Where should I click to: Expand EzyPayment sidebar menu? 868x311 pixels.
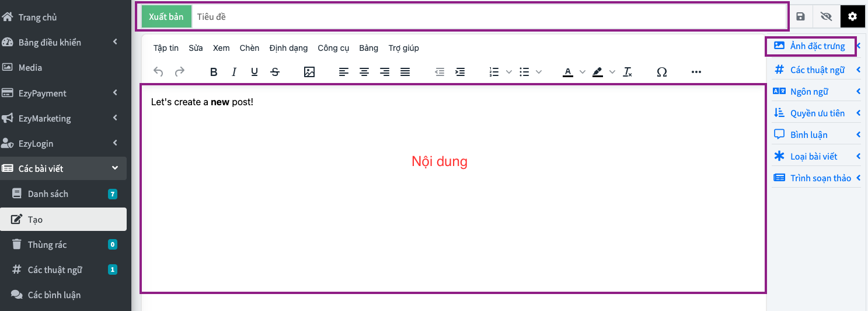63,93
